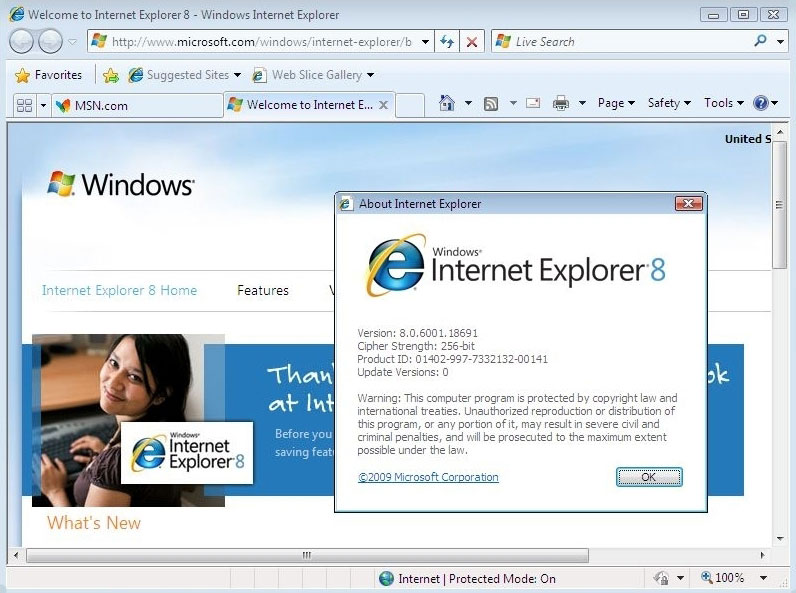Open the search provider dropdown arrow
The image size is (796, 593).
tap(780, 42)
